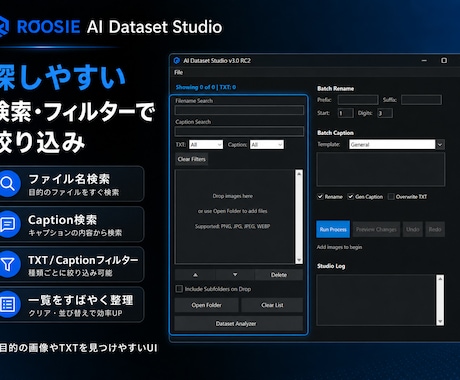Click the magnifier icon beside ファイル名検索
The image size is (460, 380).
pyautogui.click(x=8, y=184)
